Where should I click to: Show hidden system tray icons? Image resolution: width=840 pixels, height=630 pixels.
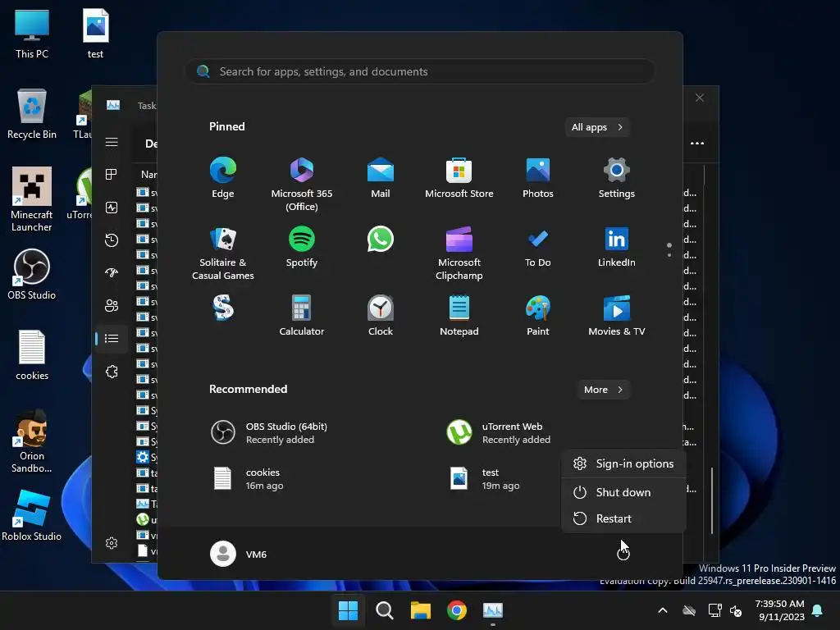(663, 610)
